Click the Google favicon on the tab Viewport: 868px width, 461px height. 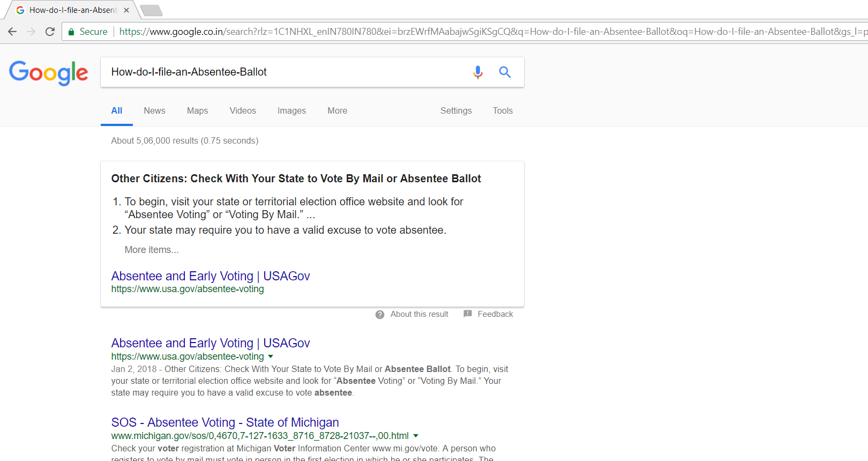(x=20, y=10)
